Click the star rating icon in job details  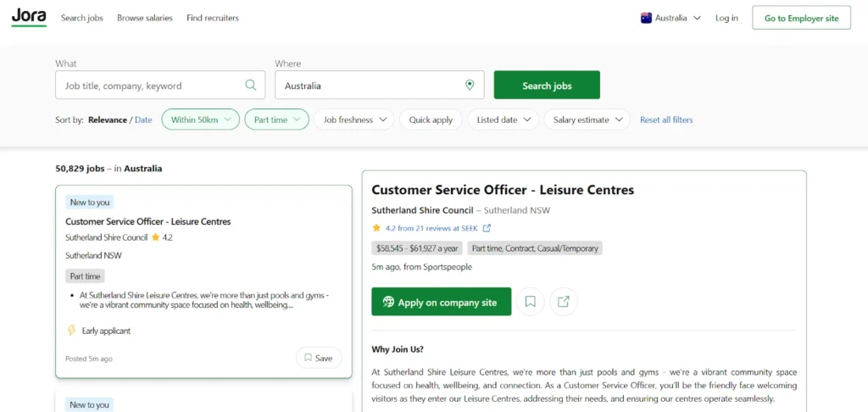(x=376, y=227)
